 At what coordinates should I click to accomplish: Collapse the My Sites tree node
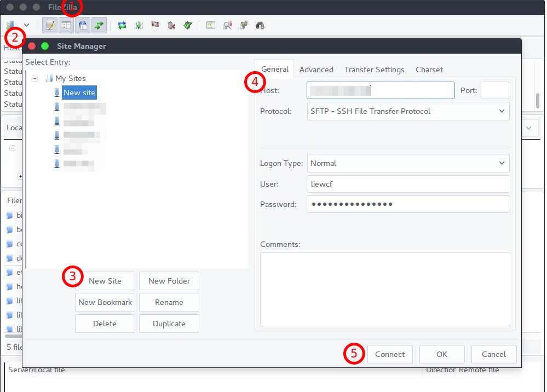pos(35,78)
